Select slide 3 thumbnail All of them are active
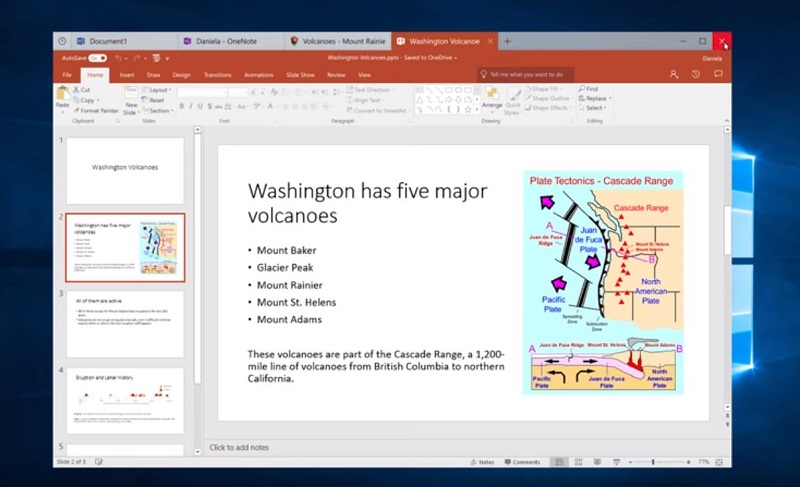800x487 pixels. tap(125, 324)
